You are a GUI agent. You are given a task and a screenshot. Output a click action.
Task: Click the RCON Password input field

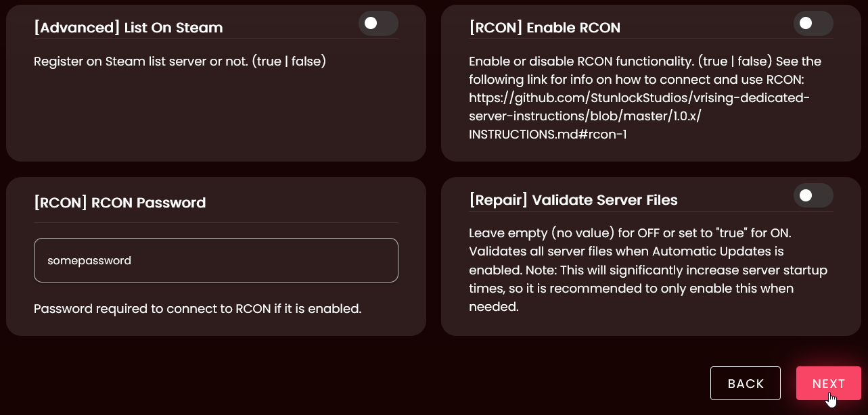tap(216, 260)
